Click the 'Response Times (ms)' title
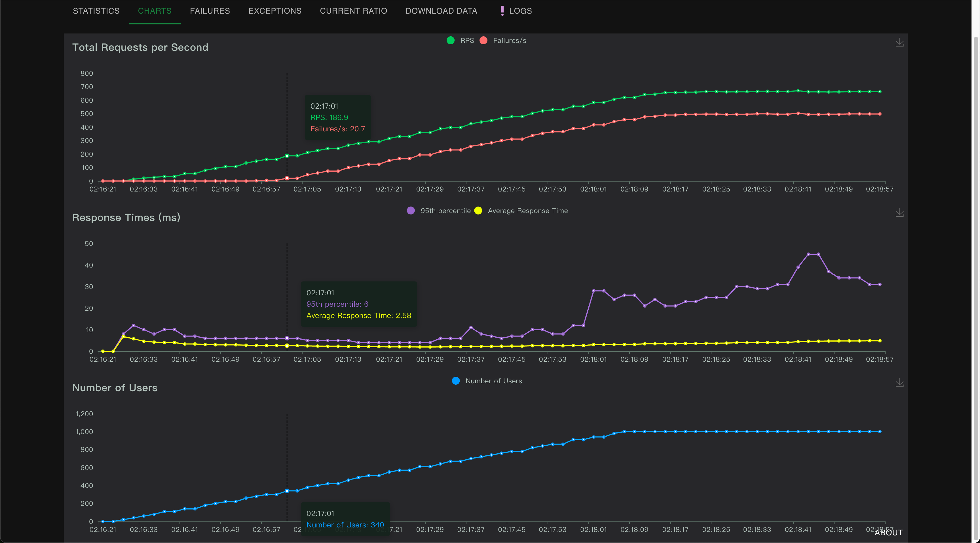The height and width of the screenshot is (543, 980). 126,217
